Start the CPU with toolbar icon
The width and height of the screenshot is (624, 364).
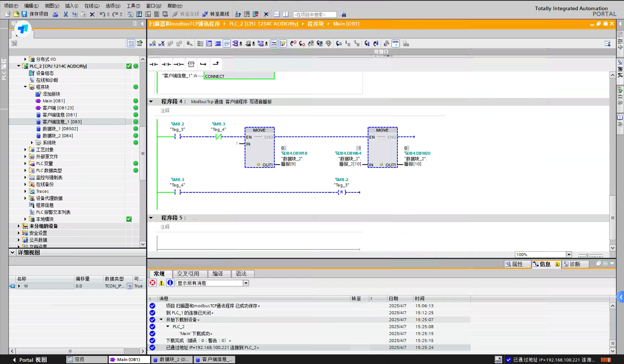pyautogui.click(x=247, y=14)
